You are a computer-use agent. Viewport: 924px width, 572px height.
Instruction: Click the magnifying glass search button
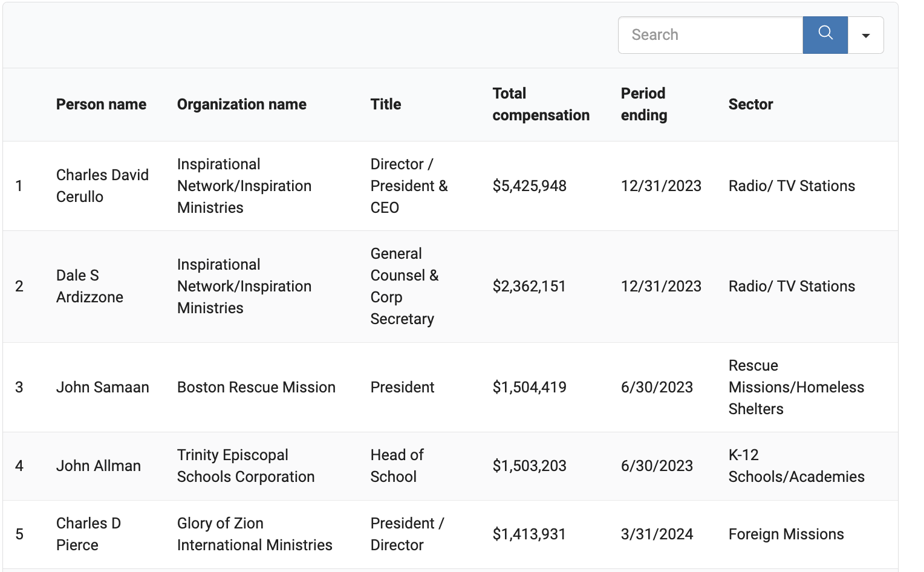pos(825,34)
